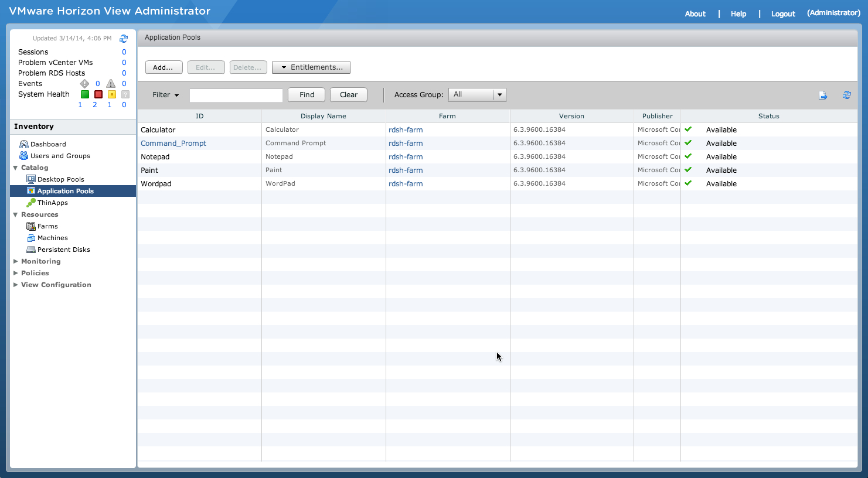
Task: Collapse the Catalog tree section
Action: 16,168
